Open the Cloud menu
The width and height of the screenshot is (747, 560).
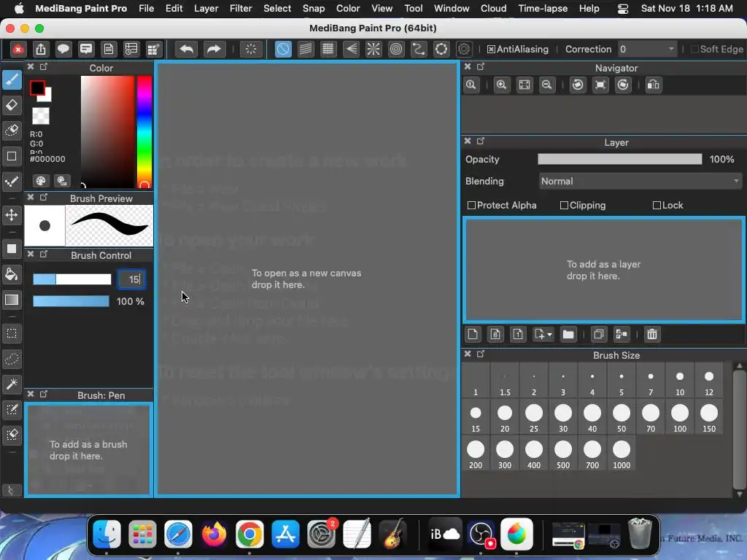(494, 8)
